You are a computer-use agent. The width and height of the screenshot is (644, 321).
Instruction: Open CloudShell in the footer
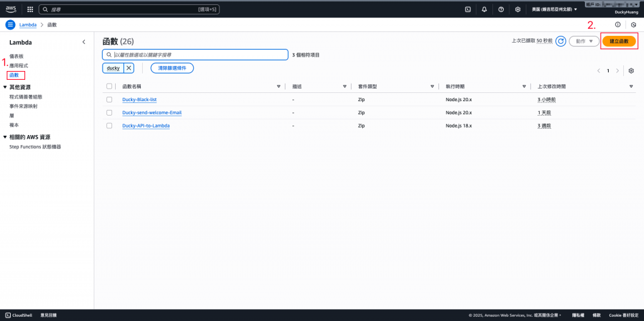pos(19,315)
